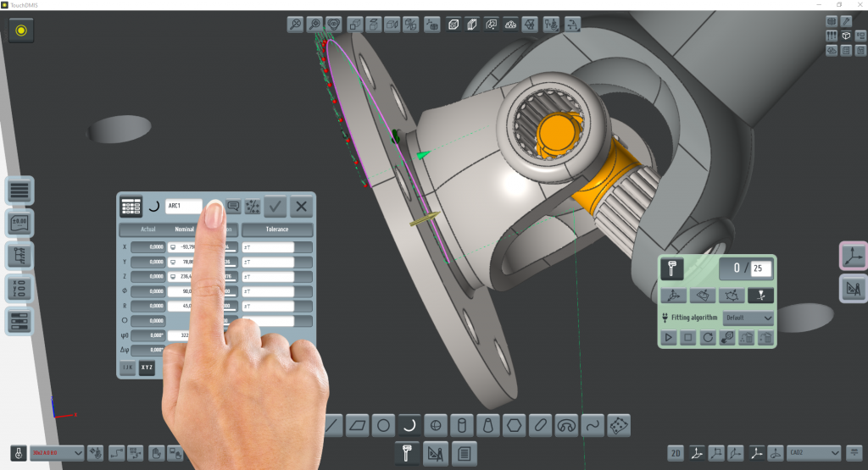
Task: Start measurement with the play button
Action: pos(669,338)
